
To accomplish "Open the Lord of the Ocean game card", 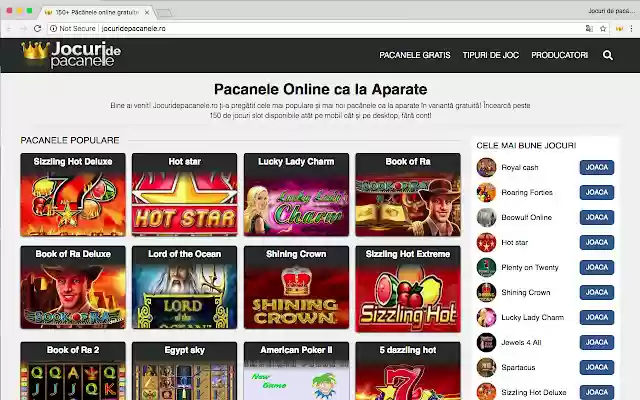I will [184, 287].
